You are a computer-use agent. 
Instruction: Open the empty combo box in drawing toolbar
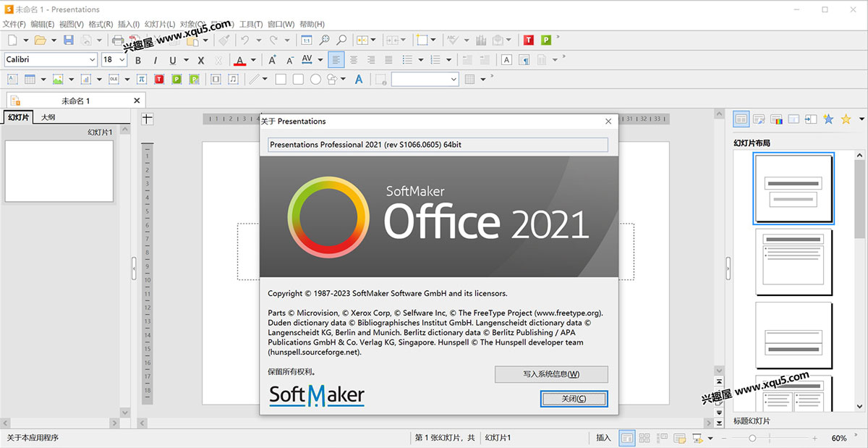[425, 80]
